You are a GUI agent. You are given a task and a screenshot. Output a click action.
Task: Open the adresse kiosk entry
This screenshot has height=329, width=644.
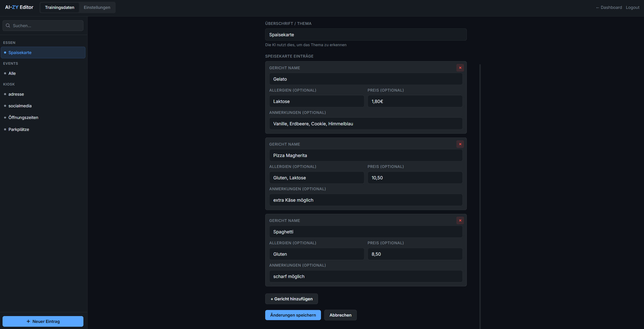pos(43,94)
